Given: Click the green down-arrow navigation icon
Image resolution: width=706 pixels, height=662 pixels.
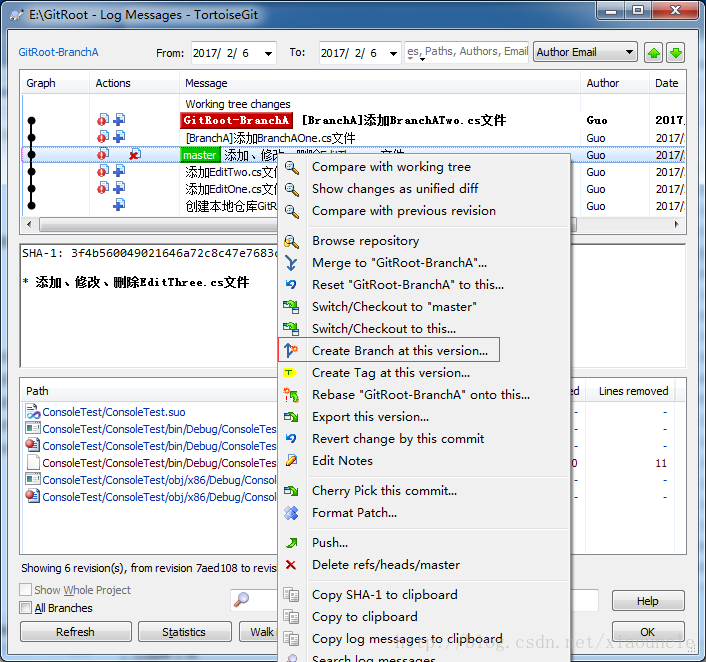Looking at the screenshot, I should 675,53.
